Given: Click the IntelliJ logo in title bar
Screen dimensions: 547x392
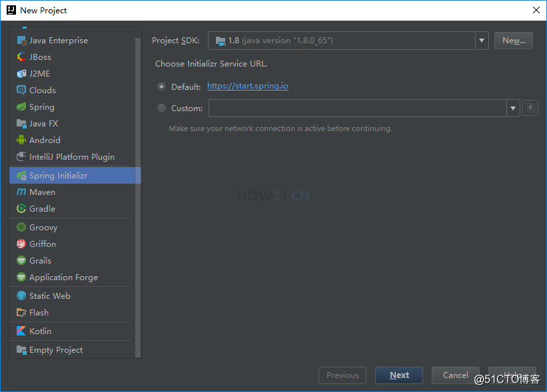Looking at the screenshot, I should click(11, 10).
